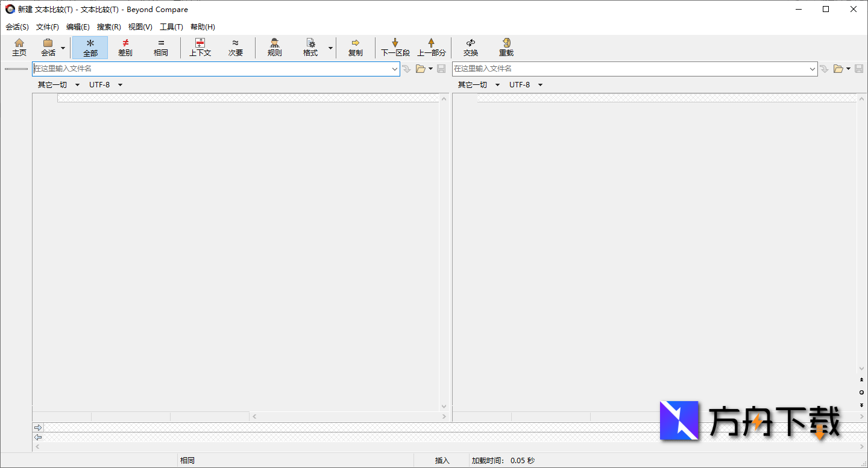The image size is (868, 468).
Task: Open the 格式 (Format) toolbar icon
Action: (x=310, y=47)
